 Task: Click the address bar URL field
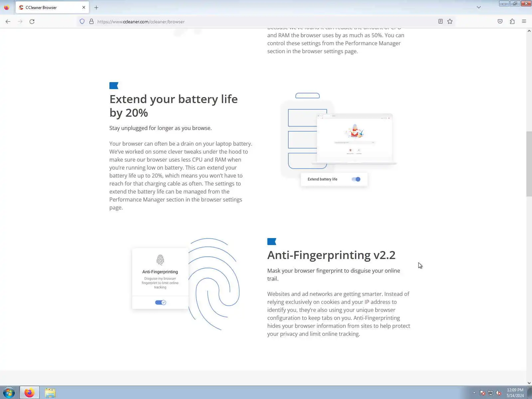tap(266, 22)
